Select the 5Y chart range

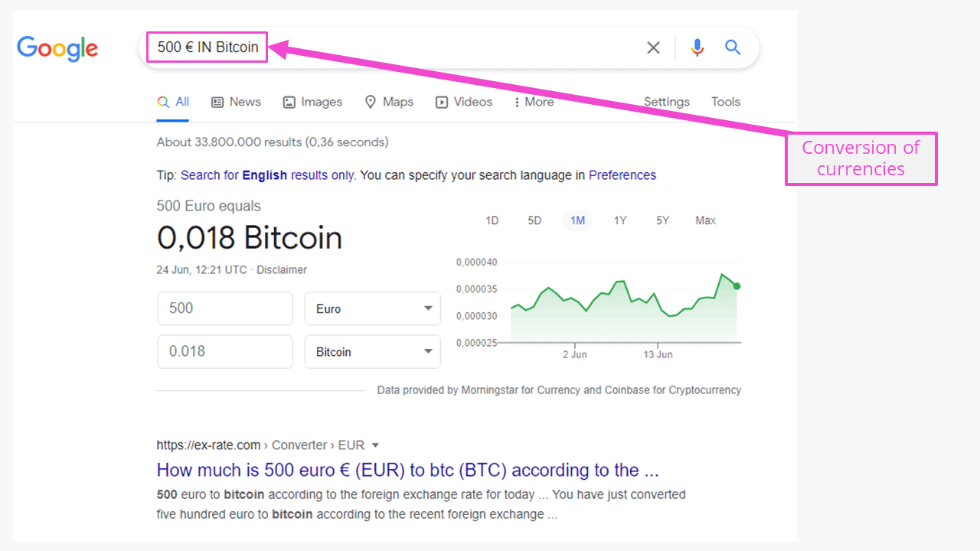tap(662, 220)
